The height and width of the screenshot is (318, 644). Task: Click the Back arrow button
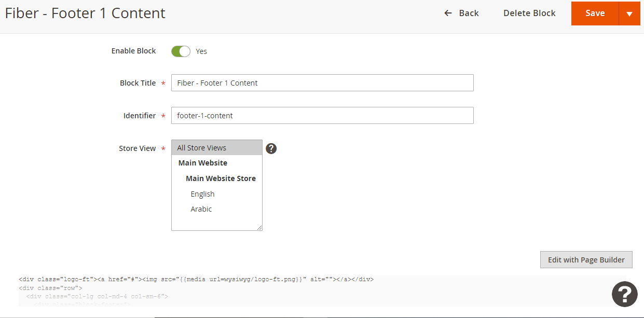(461, 13)
